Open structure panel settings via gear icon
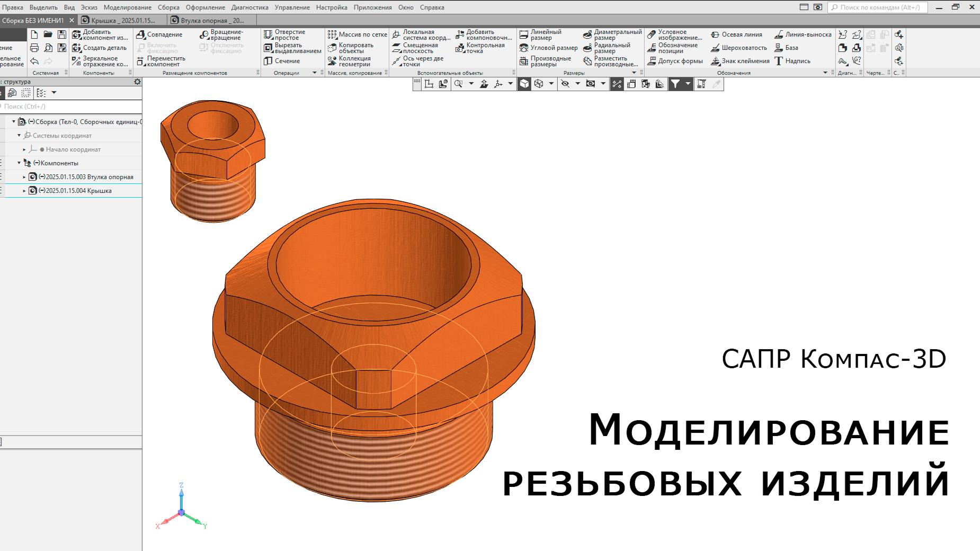This screenshot has height=551, width=980. [x=138, y=83]
